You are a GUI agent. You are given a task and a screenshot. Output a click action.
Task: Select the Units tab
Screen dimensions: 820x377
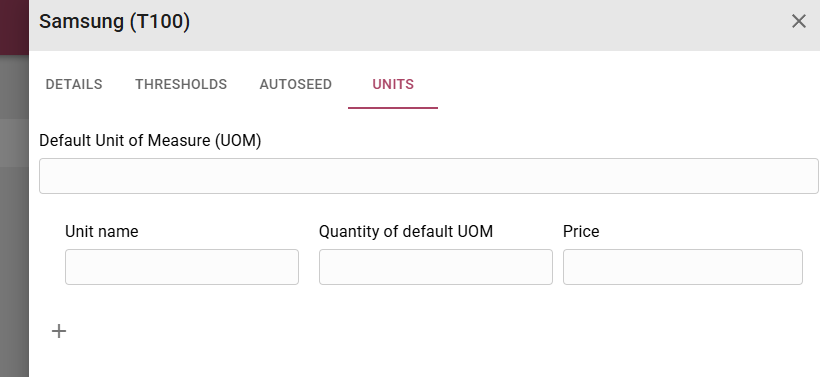(x=393, y=84)
